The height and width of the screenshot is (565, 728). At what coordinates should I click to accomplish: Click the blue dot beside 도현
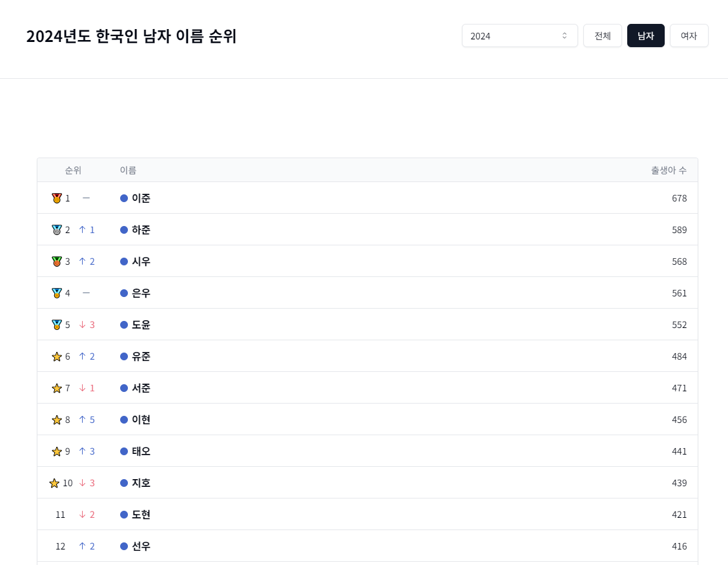pyautogui.click(x=124, y=515)
